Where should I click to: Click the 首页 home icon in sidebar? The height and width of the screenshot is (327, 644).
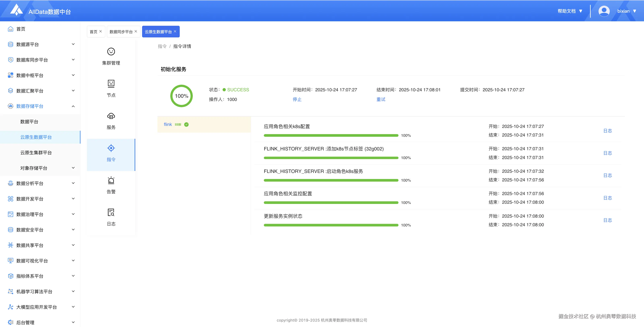point(10,29)
